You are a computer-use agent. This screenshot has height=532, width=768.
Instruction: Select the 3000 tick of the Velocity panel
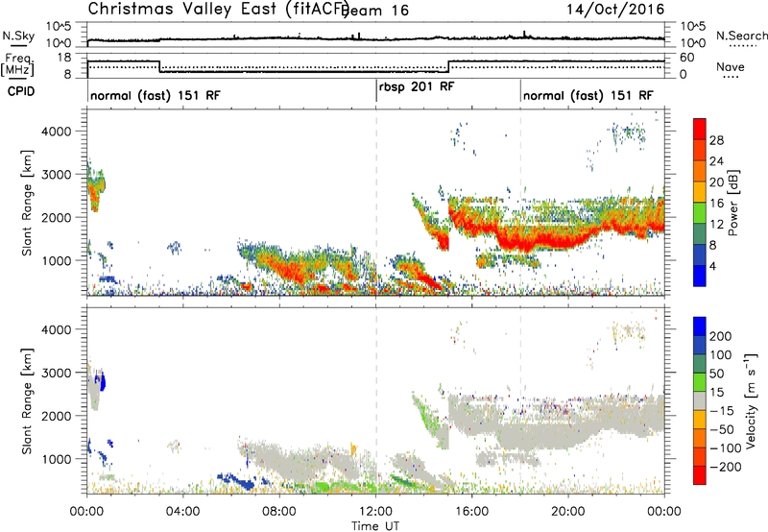point(56,373)
